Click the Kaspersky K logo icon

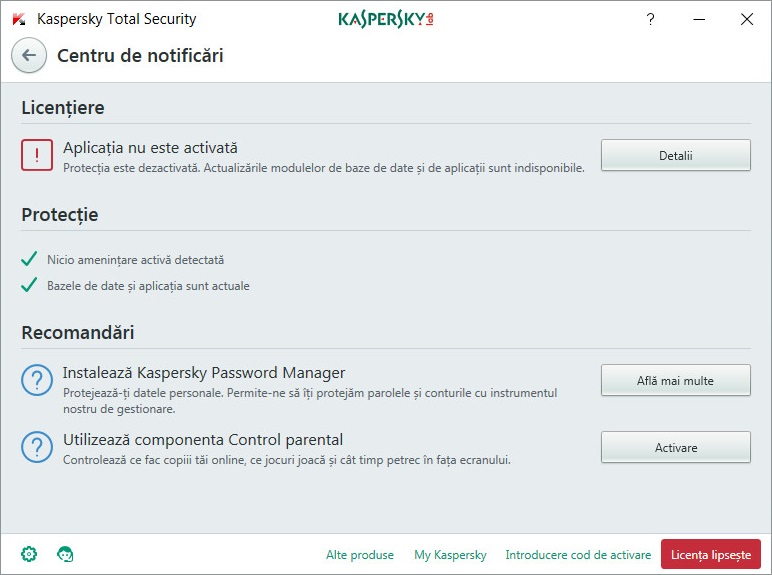(19, 19)
